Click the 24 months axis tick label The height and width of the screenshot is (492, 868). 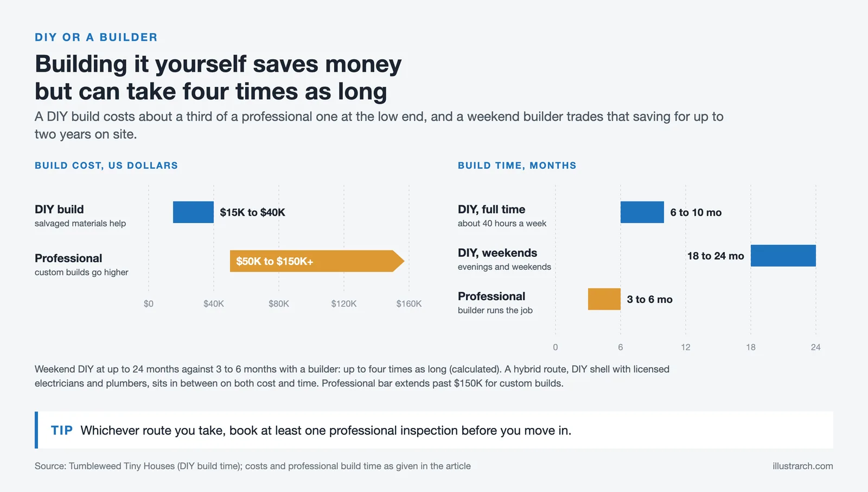816,347
